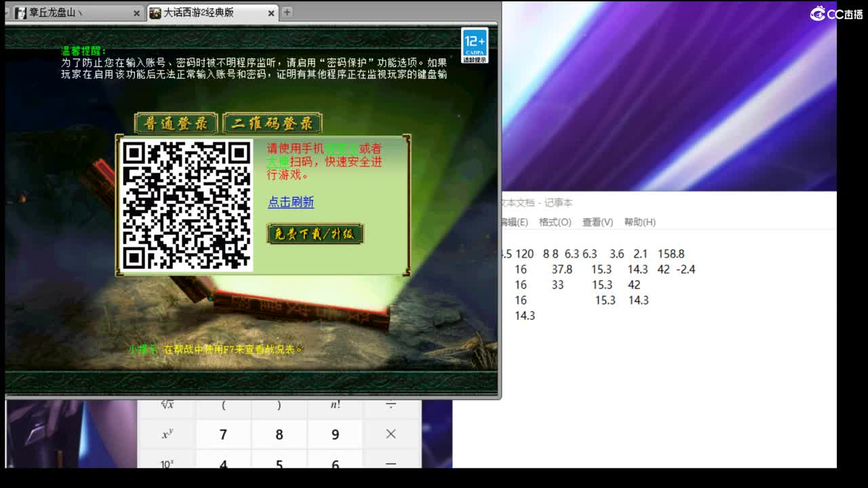
Task: Click the 10 to the x key
Action: click(167, 460)
